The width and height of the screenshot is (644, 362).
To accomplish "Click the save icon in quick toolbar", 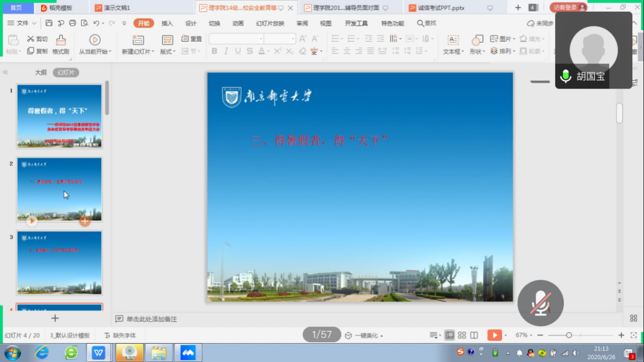I will pos(49,23).
